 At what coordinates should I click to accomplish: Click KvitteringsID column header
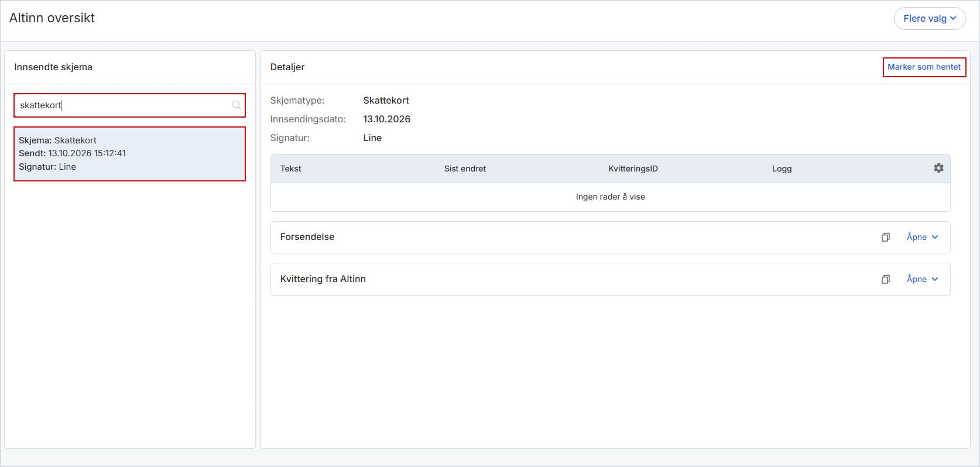tap(633, 169)
